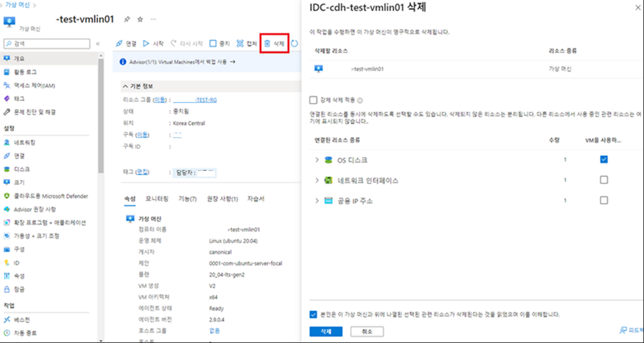
Task: Favorite the VM with the star icon
Action: click(139, 19)
